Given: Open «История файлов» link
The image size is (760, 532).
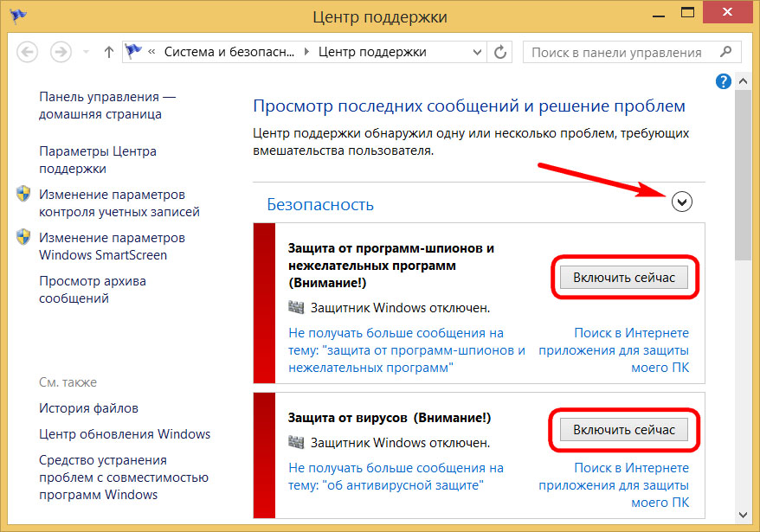Looking at the screenshot, I should (x=88, y=408).
